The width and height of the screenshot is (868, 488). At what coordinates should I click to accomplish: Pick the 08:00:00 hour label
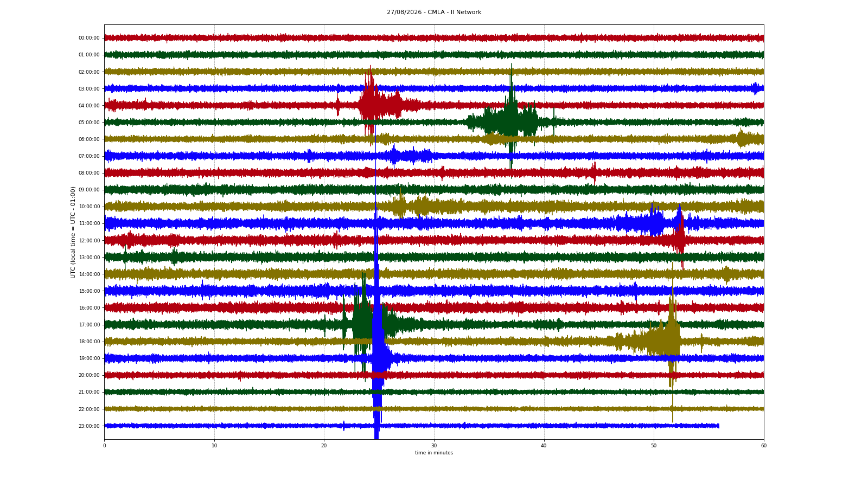(x=89, y=173)
